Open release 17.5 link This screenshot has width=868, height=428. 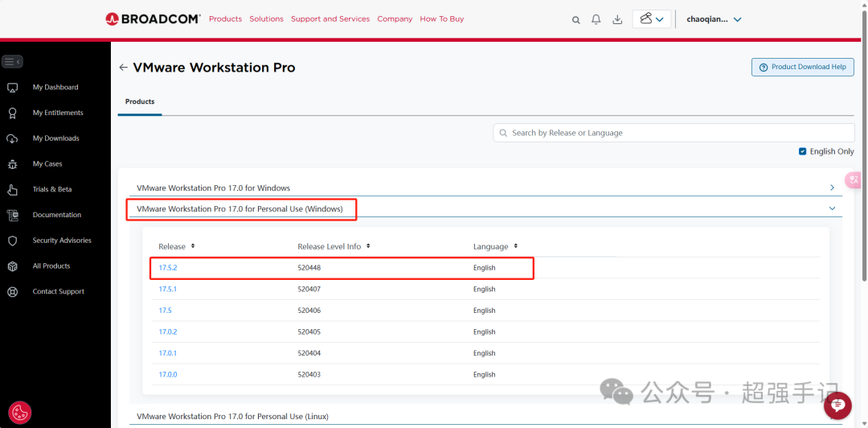165,311
